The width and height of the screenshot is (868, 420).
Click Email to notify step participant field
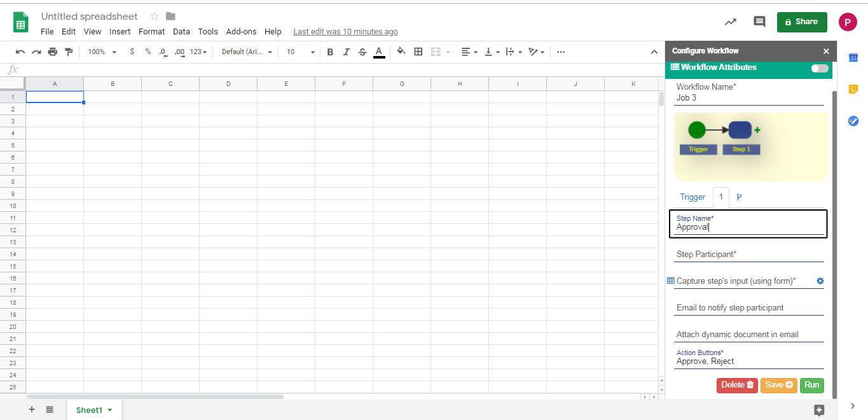(x=749, y=307)
